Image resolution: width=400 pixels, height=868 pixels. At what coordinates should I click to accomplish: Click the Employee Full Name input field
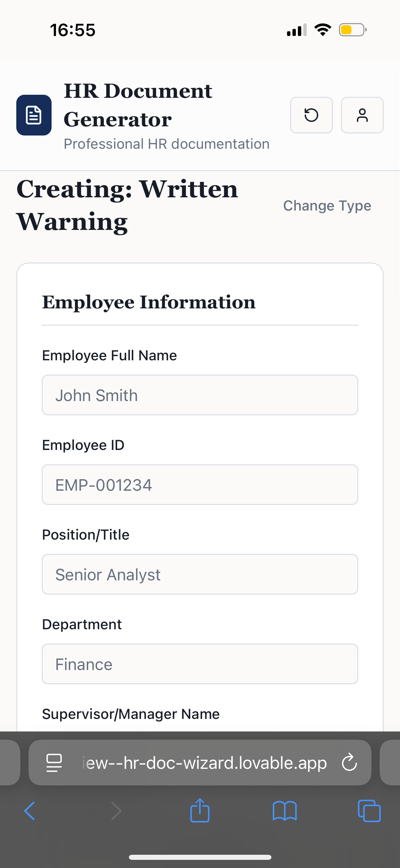click(200, 395)
